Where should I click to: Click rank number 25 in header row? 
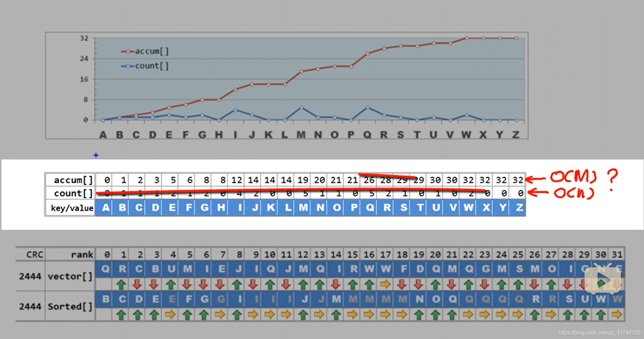click(x=518, y=255)
